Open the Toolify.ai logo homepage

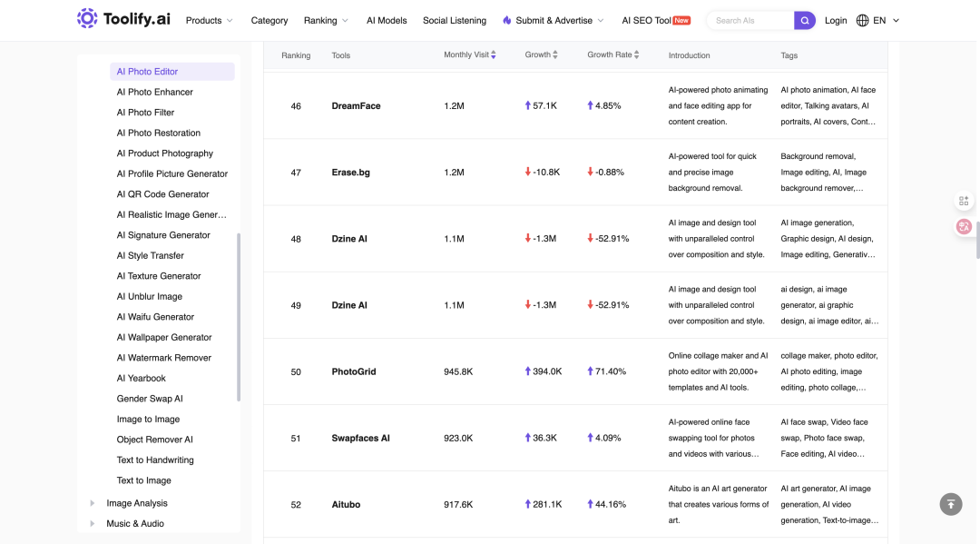(123, 19)
